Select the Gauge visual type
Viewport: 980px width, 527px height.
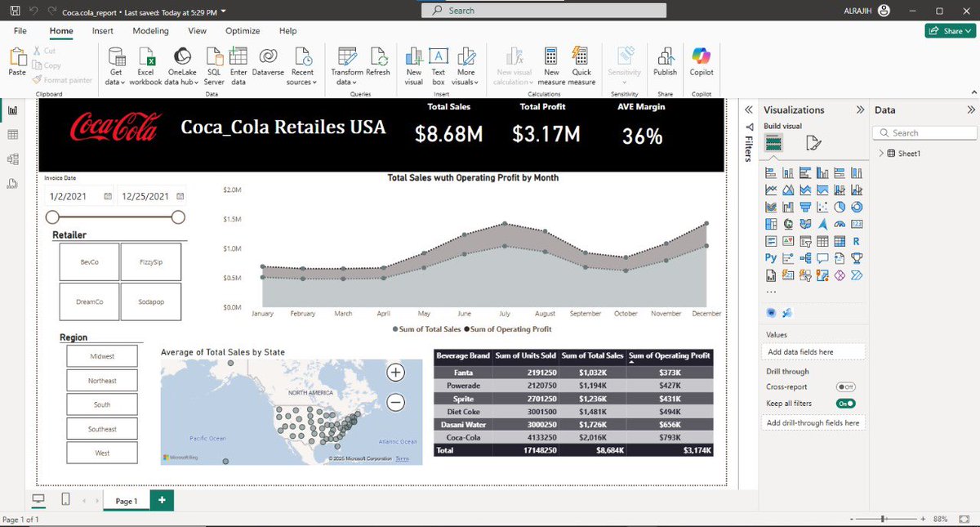(839, 224)
